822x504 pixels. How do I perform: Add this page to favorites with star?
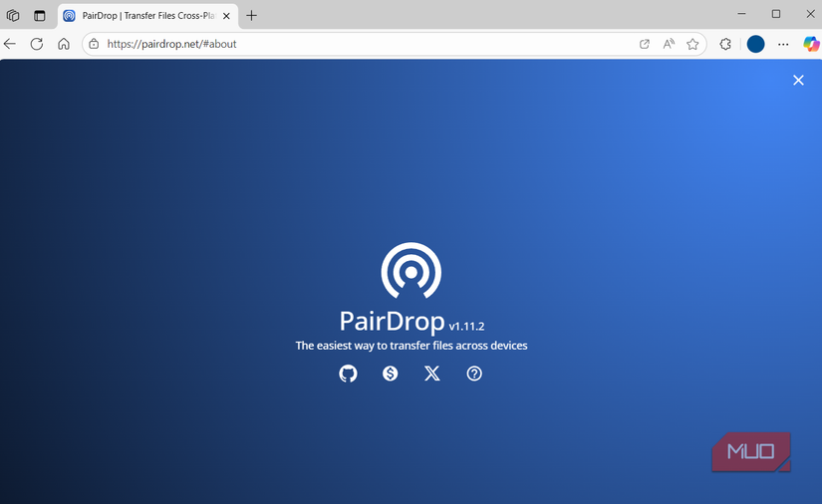pos(692,44)
